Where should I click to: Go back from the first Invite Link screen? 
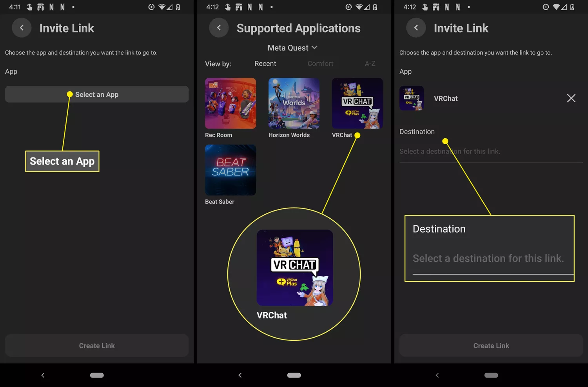point(22,28)
